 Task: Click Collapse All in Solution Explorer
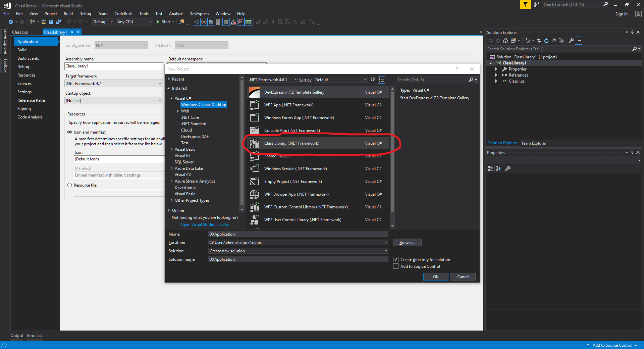[x=554, y=41]
